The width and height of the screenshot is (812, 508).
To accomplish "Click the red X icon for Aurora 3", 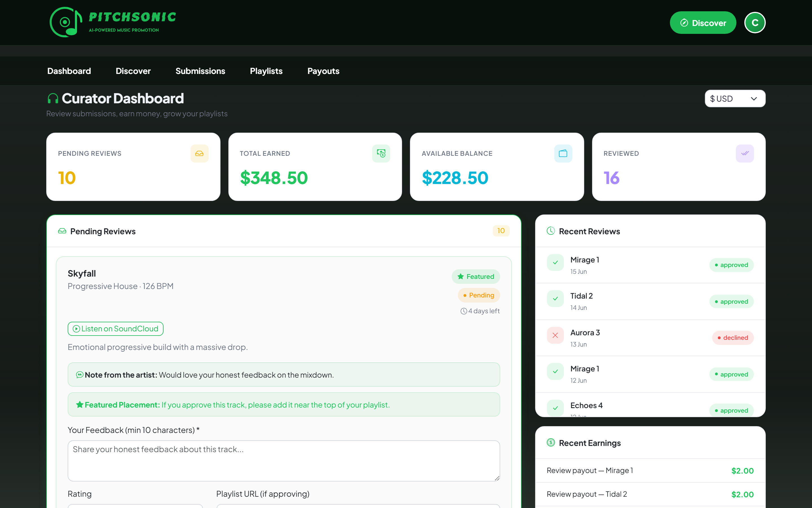I will pyautogui.click(x=555, y=335).
